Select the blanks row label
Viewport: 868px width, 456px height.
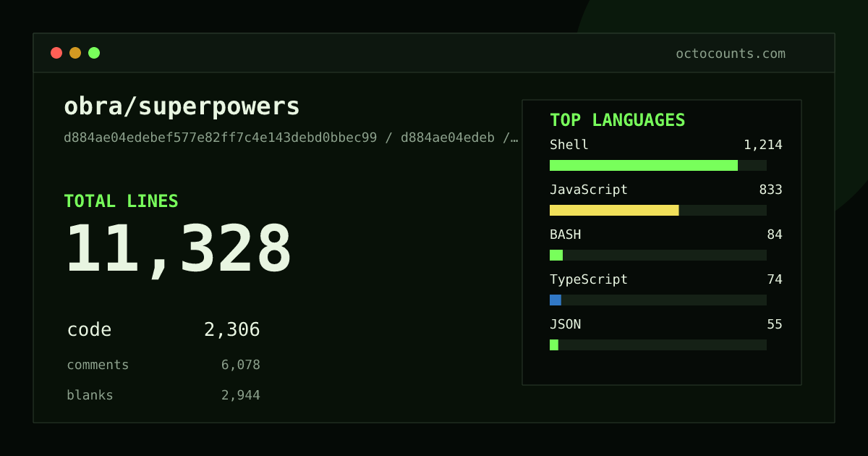pyautogui.click(x=90, y=395)
